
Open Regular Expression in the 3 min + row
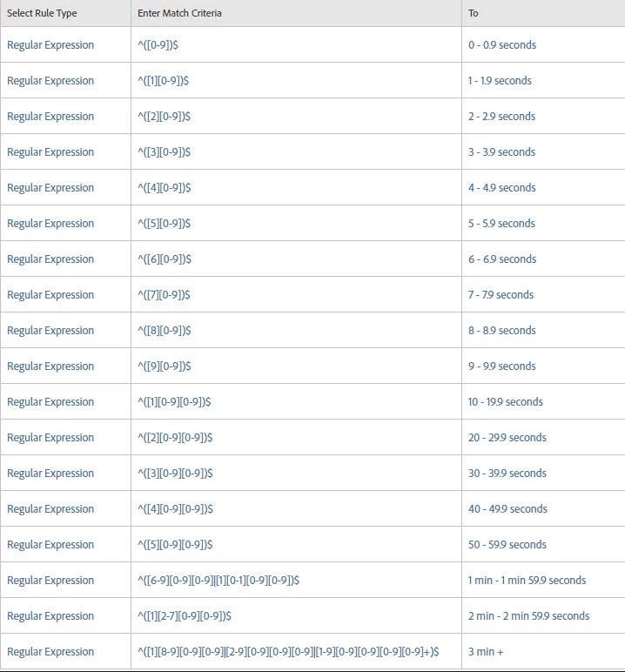[x=50, y=652]
